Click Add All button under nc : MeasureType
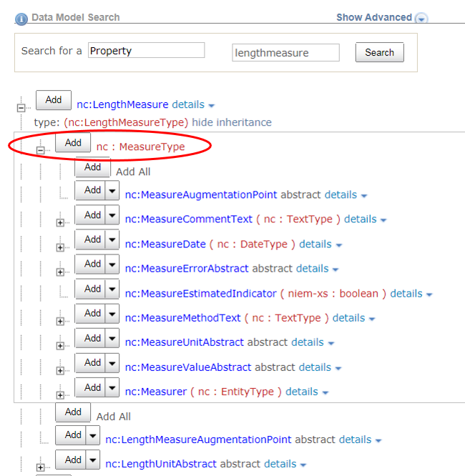 tap(92, 167)
